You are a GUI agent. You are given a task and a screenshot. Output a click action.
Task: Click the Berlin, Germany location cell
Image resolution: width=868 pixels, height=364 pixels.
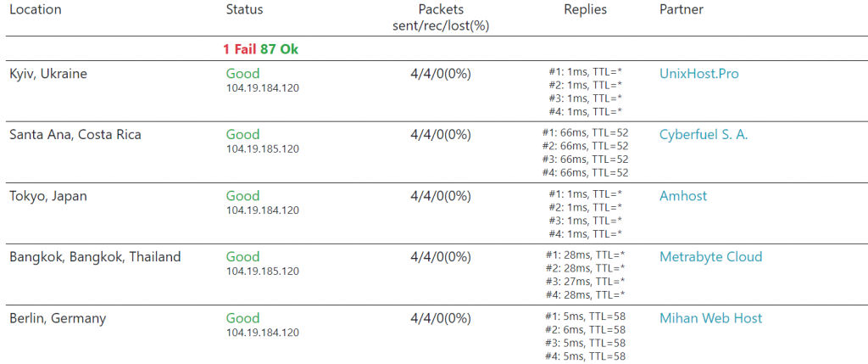pos(57,318)
